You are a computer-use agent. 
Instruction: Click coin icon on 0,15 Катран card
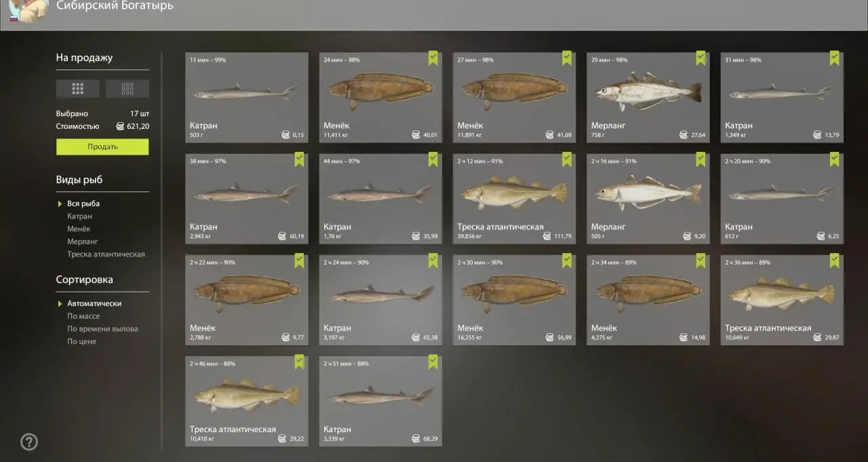click(x=285, y=135)
